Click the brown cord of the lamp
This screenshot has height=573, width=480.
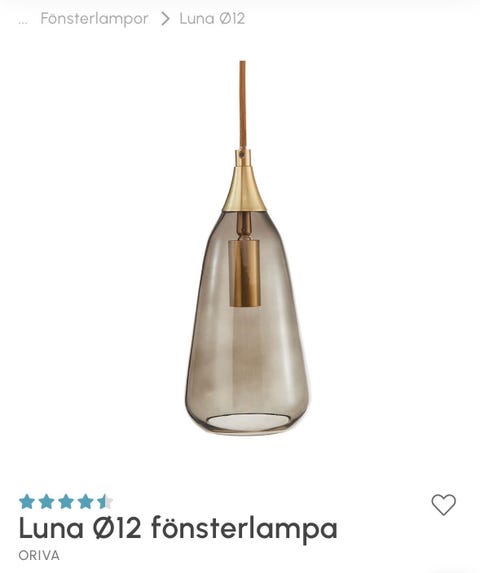pos(243,105)
